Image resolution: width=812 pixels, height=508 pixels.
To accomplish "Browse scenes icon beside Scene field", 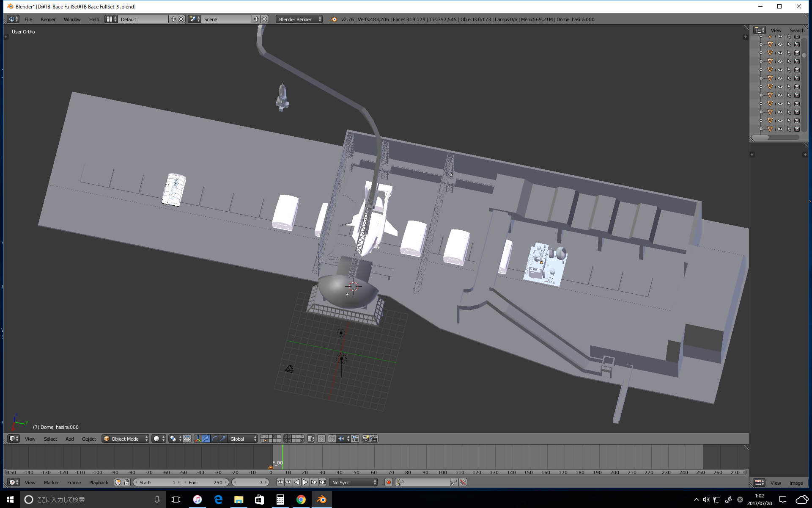I will pos(195,19).
